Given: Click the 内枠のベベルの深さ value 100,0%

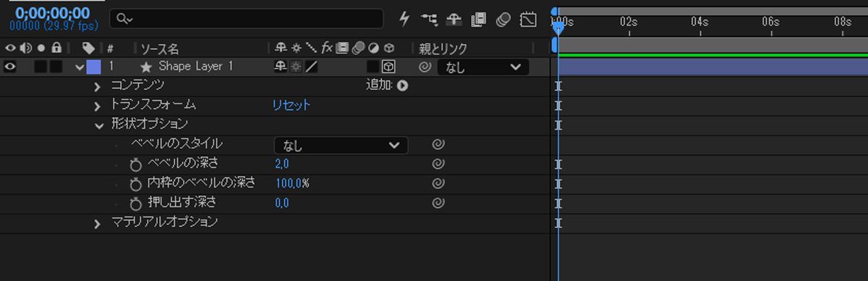Looking at the screenshot, I should pos(292,183).
